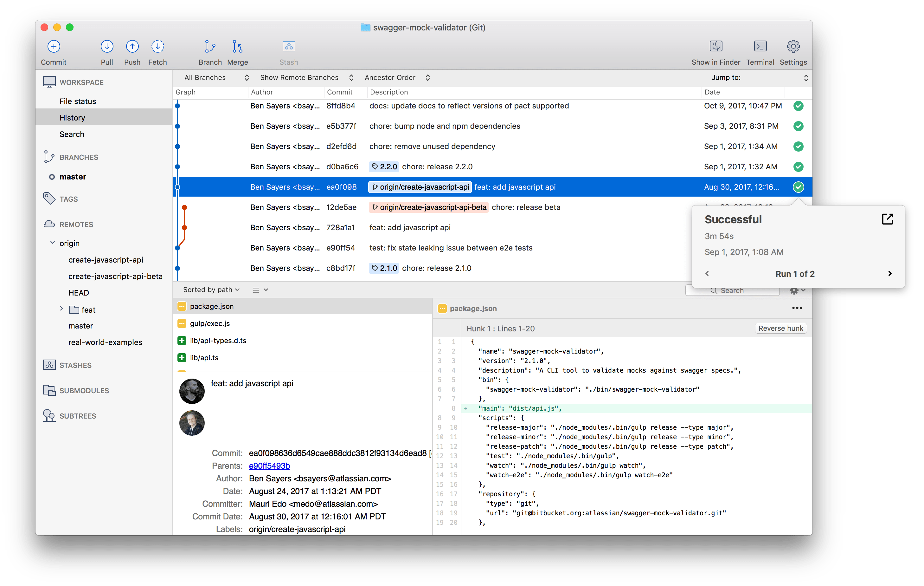Click the green build status for commit 8ffd8b4
Viewport: 924px width, 586px height.
[x=798, y=106]
